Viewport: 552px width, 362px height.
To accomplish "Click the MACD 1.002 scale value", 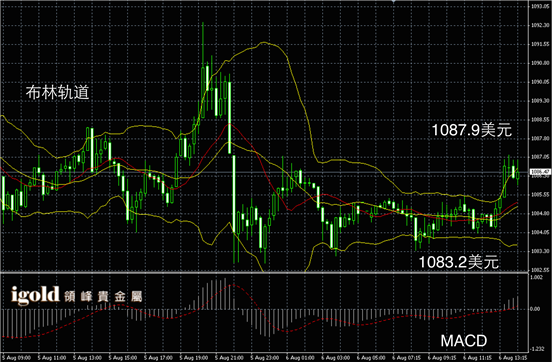I will [537, 277].
